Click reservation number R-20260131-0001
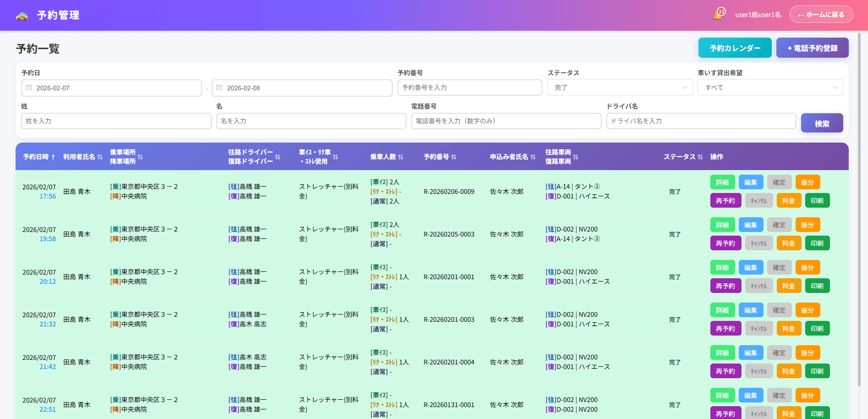Screen dimensions: 868x419 (x=449, y=405)
